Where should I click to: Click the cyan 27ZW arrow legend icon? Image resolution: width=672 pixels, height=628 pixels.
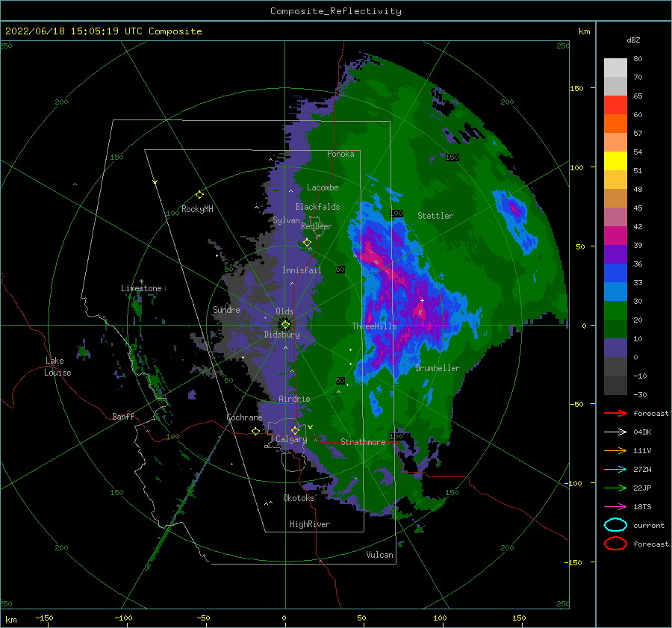click(615, 470)
